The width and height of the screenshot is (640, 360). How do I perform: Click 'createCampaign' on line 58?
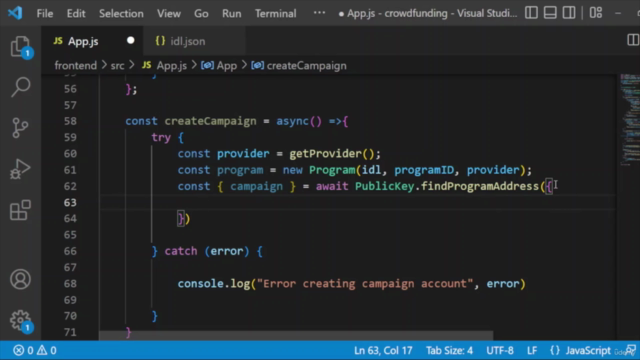(x=210, y=121)
